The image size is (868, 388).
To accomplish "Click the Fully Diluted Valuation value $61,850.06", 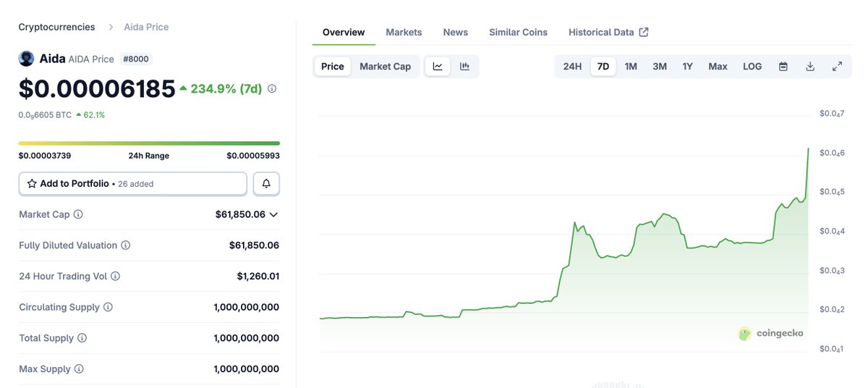I will [x=254, y=245].
